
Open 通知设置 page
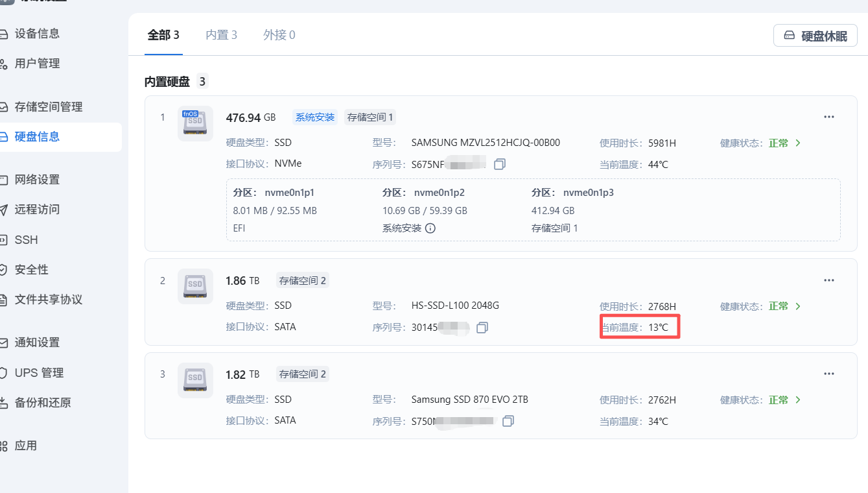(x=37, y=343)
